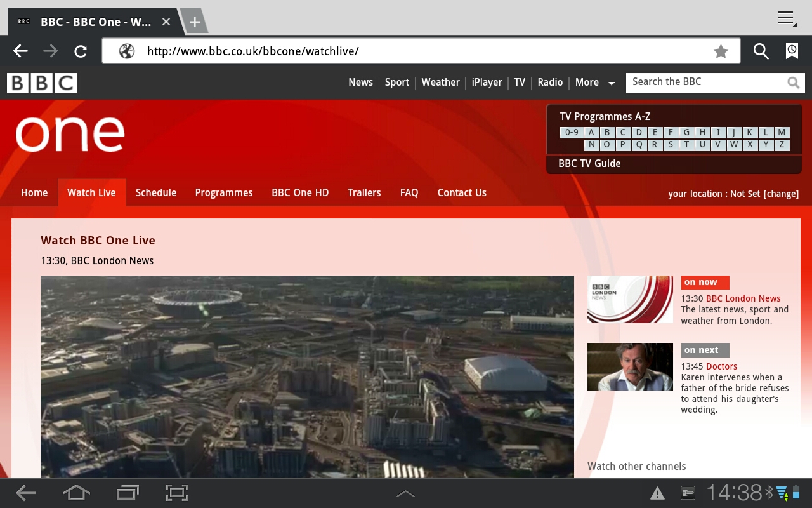Bookmark the page with the star icon

(721, 51)
